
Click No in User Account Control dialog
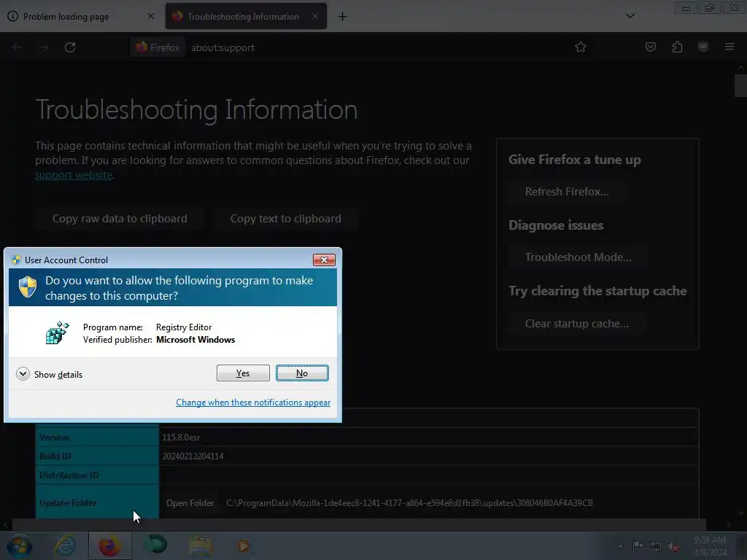tap(302, 373)
